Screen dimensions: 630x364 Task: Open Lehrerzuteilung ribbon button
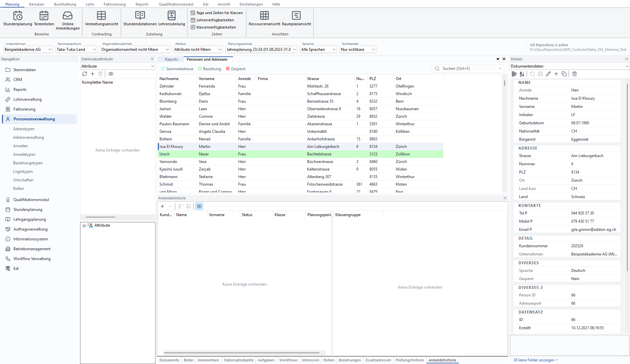tap(172, 18)
